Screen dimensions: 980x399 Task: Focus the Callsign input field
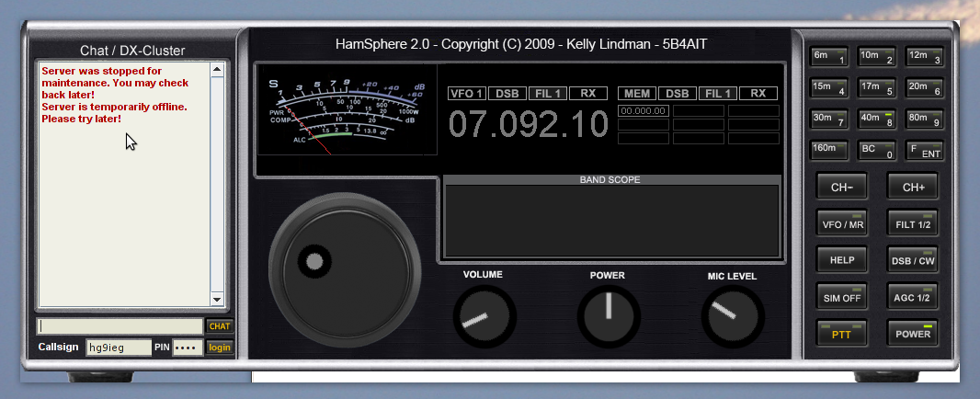click(x=119, y=348)
